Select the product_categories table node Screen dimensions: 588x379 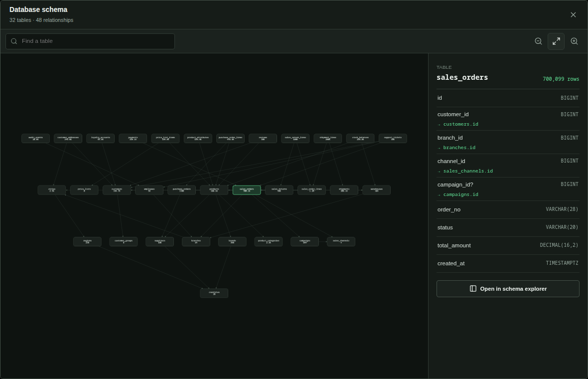[269, 242]
